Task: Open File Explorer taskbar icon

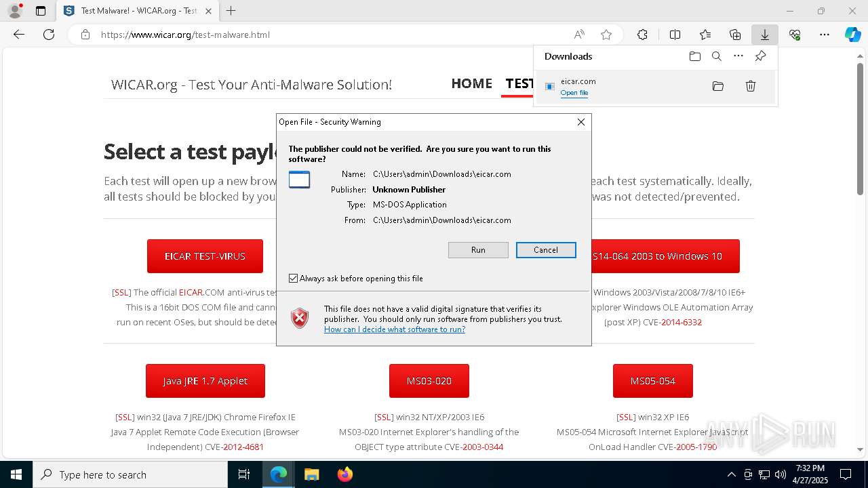Action: tap(312, 474)
